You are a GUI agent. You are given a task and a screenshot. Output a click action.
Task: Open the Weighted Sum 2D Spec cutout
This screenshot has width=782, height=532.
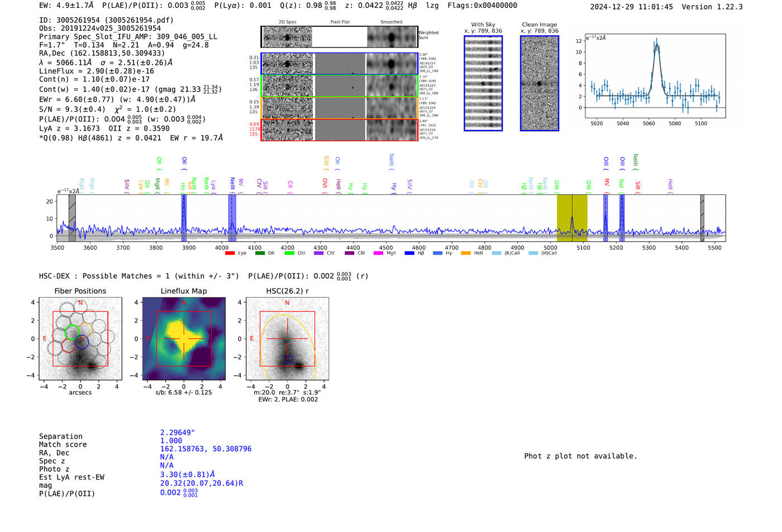(288, 37)
